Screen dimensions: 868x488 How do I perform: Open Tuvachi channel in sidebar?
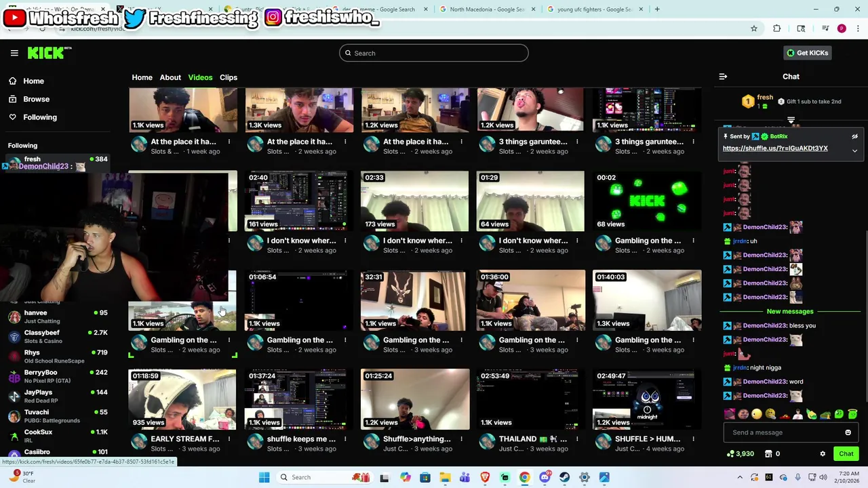click(x=58, y=416)
